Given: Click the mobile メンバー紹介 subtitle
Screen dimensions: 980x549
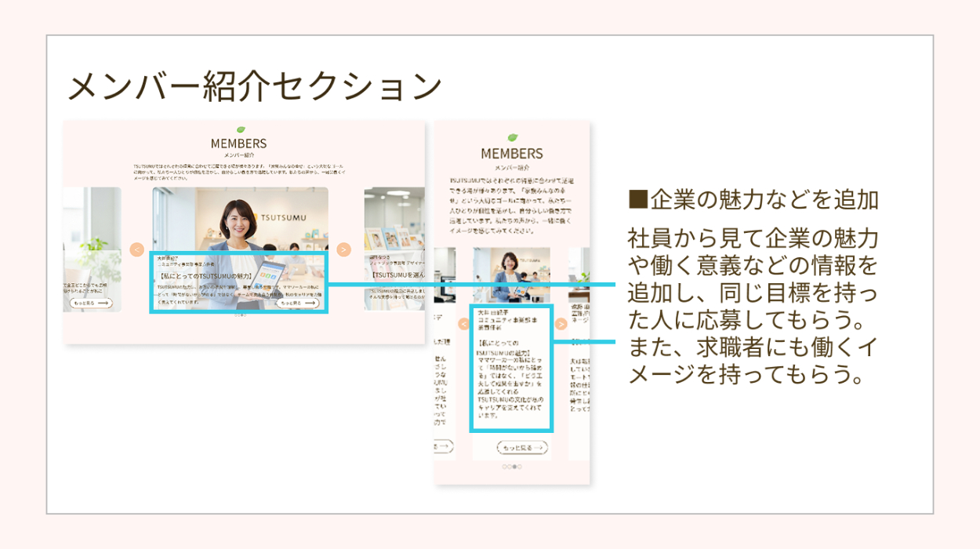Looking at the screenshot, I should (512, 168).
